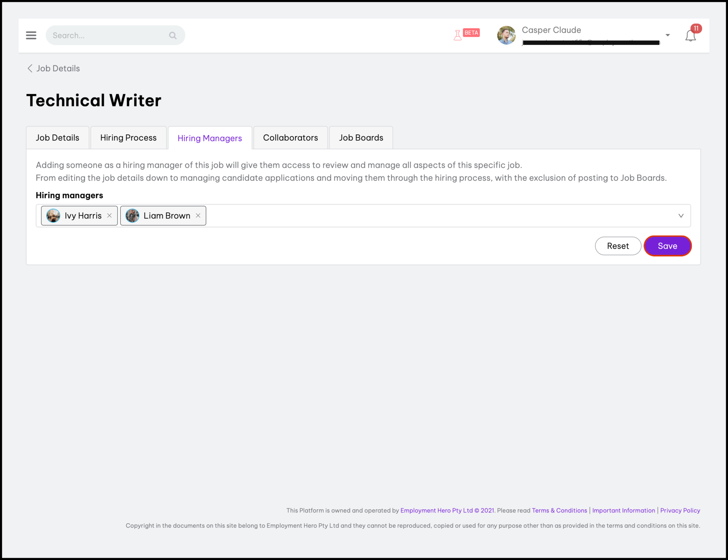
Task: Open the hamburger navigation menu
Action: [x=31, y=35]
